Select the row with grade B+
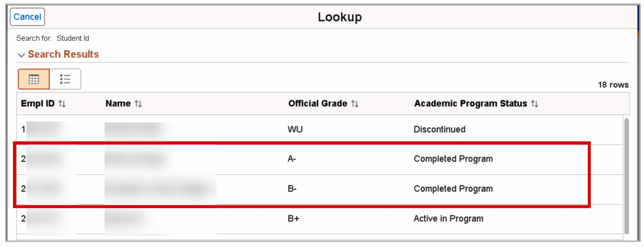Image resolution: width=644 pixels, height=247 pixels. point(319,219)
